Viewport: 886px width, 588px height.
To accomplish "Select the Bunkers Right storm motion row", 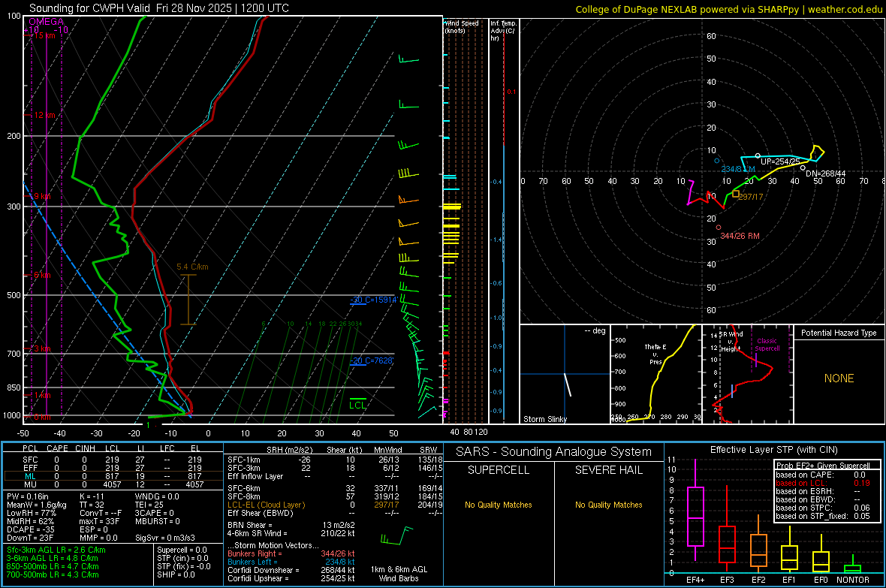I will [291, 553].
